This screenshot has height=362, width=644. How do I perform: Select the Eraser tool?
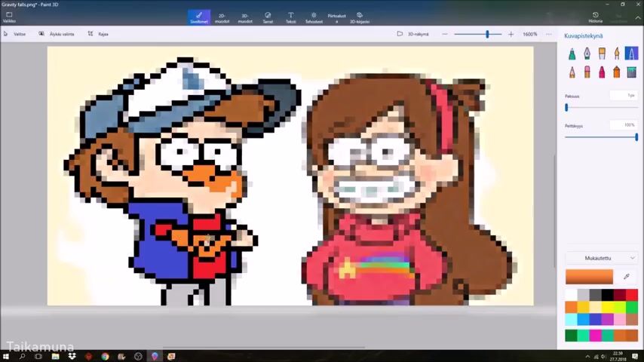tap(587, 72)
